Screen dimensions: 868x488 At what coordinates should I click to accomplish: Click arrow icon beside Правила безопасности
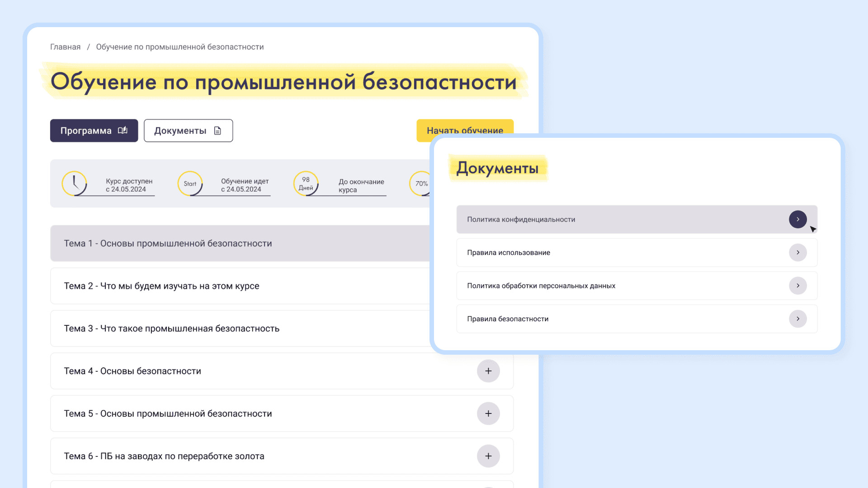point(797,319)
